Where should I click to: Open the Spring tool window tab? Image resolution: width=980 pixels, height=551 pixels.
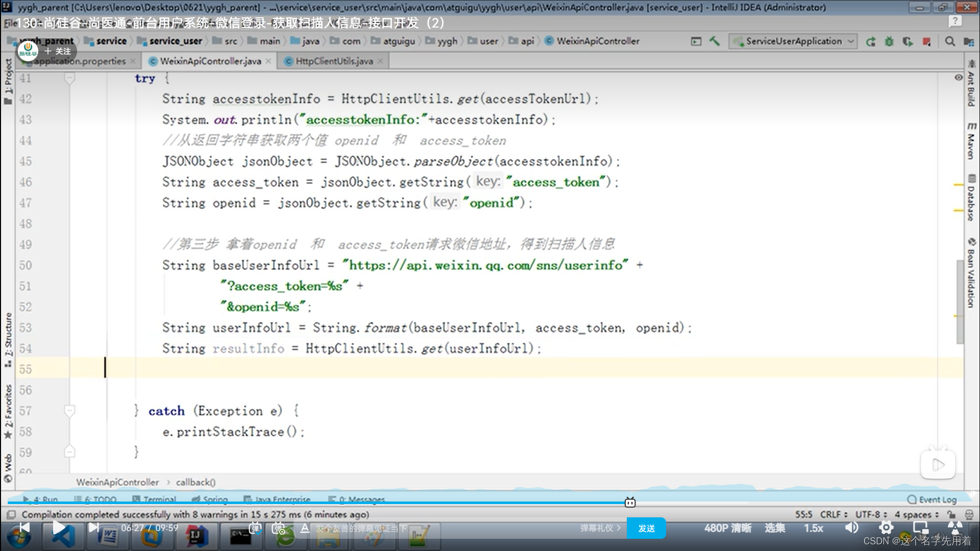click(x=210, y=499)
